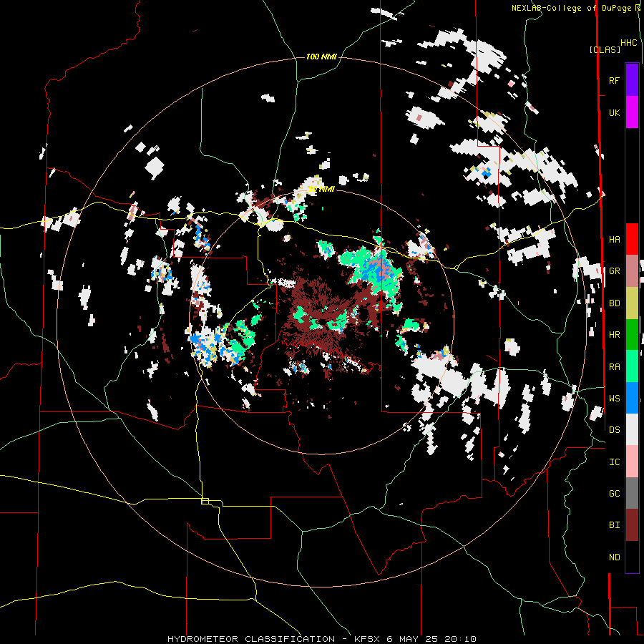Click the GC legend label
The image size is (644, 644).
[614, 493]
